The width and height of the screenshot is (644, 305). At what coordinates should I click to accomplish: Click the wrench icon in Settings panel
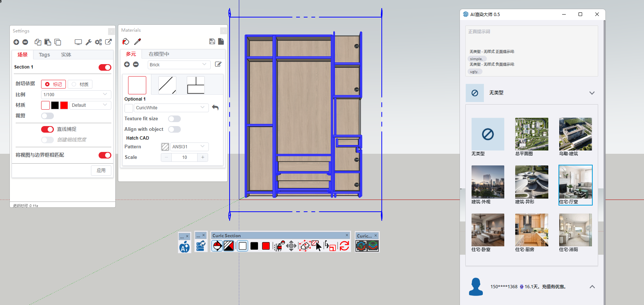click(x=88, y=42)
